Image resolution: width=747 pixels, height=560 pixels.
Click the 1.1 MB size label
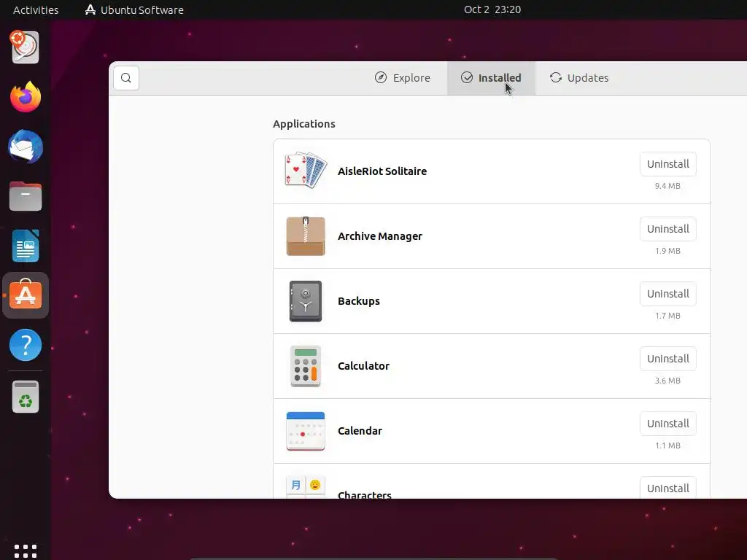click(667, 446)
